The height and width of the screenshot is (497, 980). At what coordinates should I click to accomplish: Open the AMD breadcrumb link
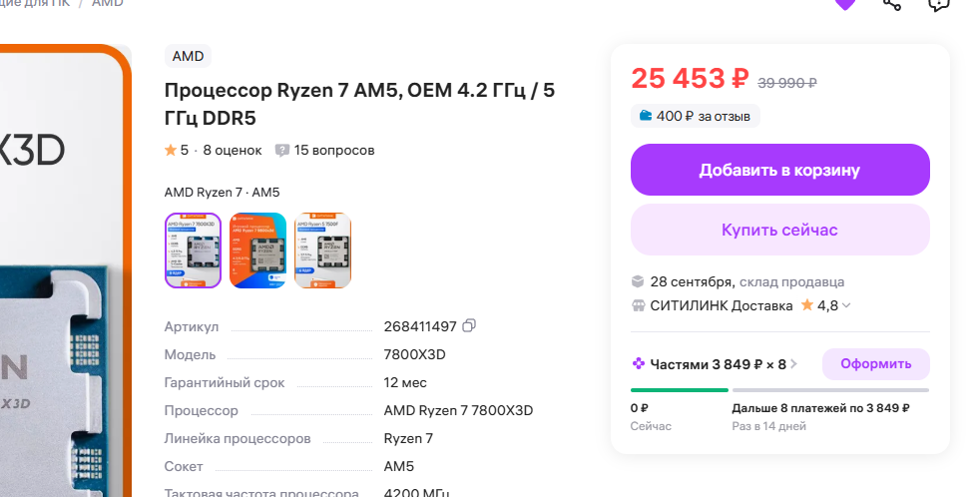(108, 3)
